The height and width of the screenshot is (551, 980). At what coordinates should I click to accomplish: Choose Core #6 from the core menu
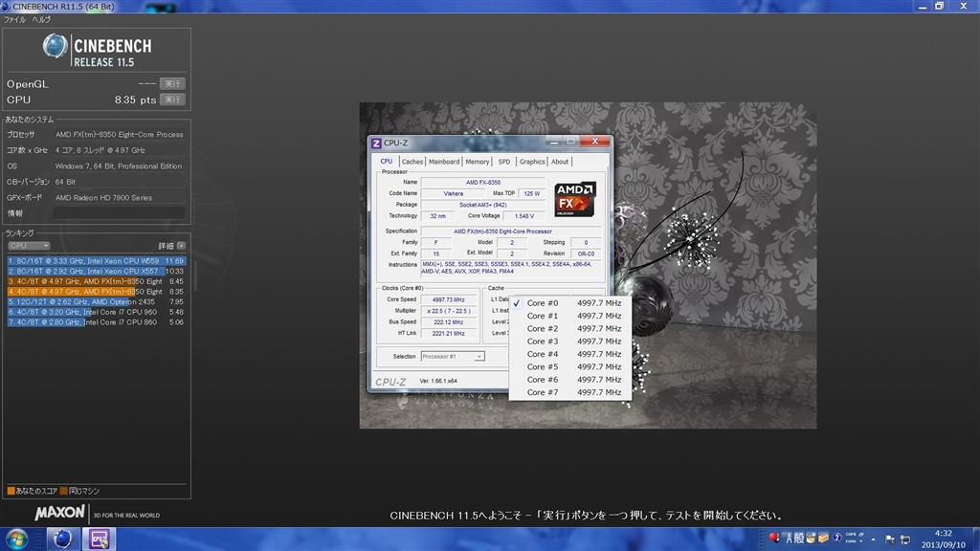570,380
